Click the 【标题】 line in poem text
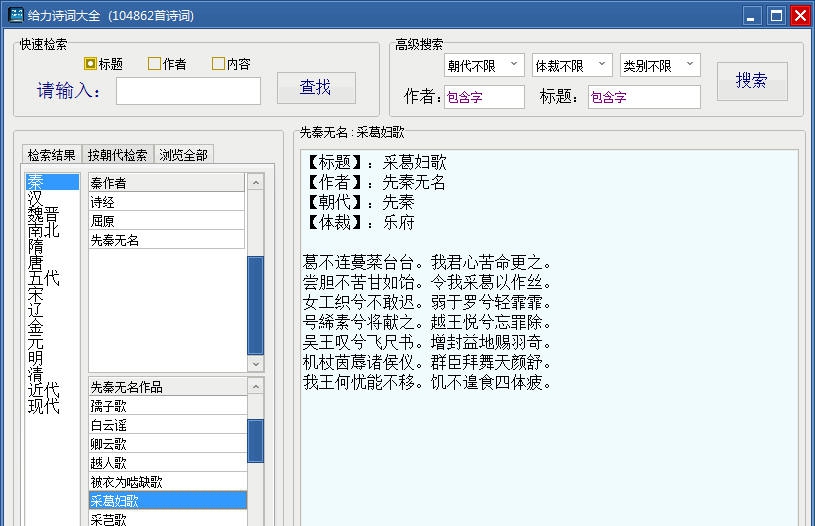This screenshot has height=526, width=815. tap(375, 162)
